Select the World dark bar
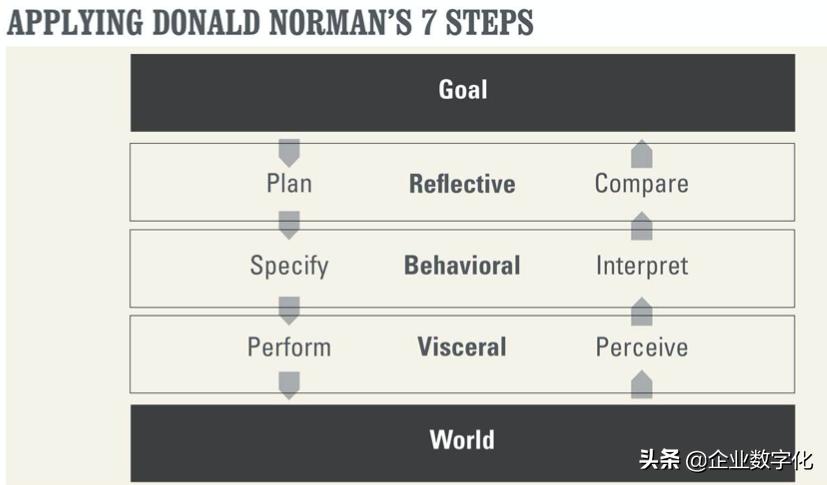Image resolution: width=827 pixels, height=485 pixels. 462,440
